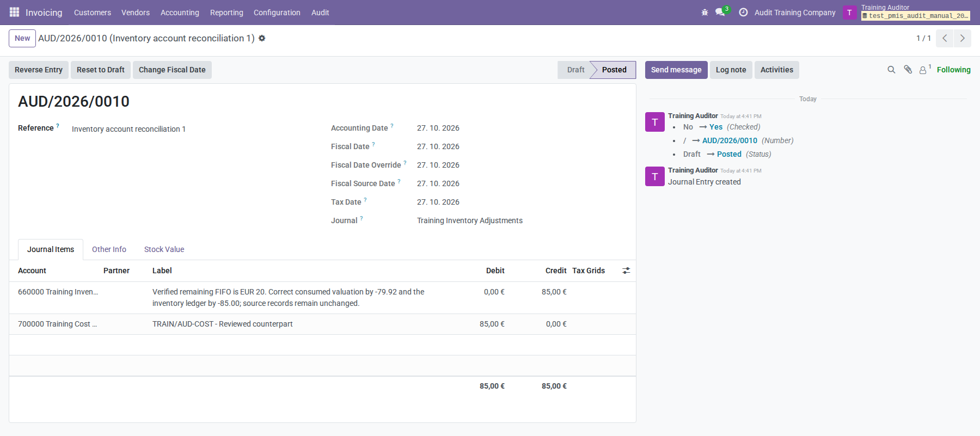Screen dimensions: 980x436
Task: Open the apps grid menu icon
Action: pos(14,12)
